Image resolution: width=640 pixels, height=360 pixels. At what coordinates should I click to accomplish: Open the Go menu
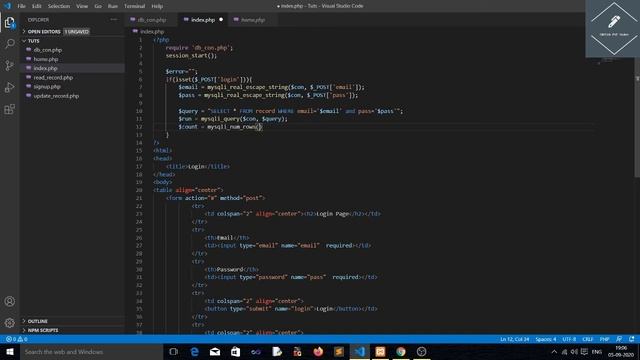(98, 6)
